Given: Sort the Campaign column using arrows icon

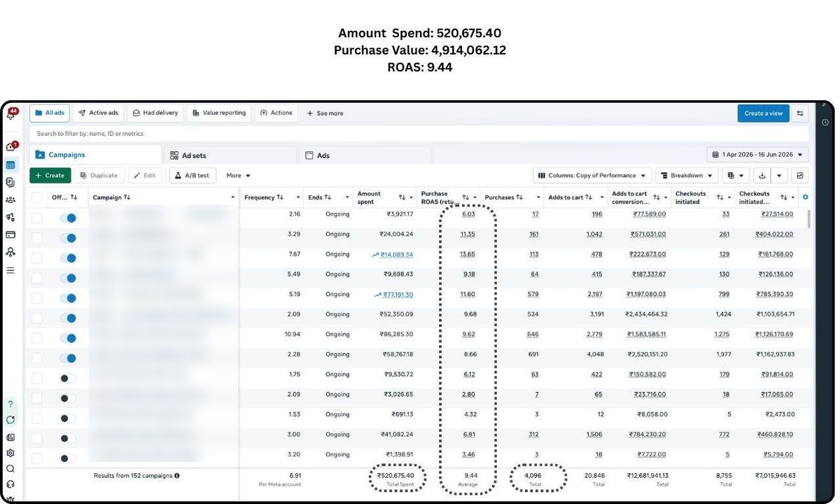Looking at the screenshot, I should pos(127,197).
